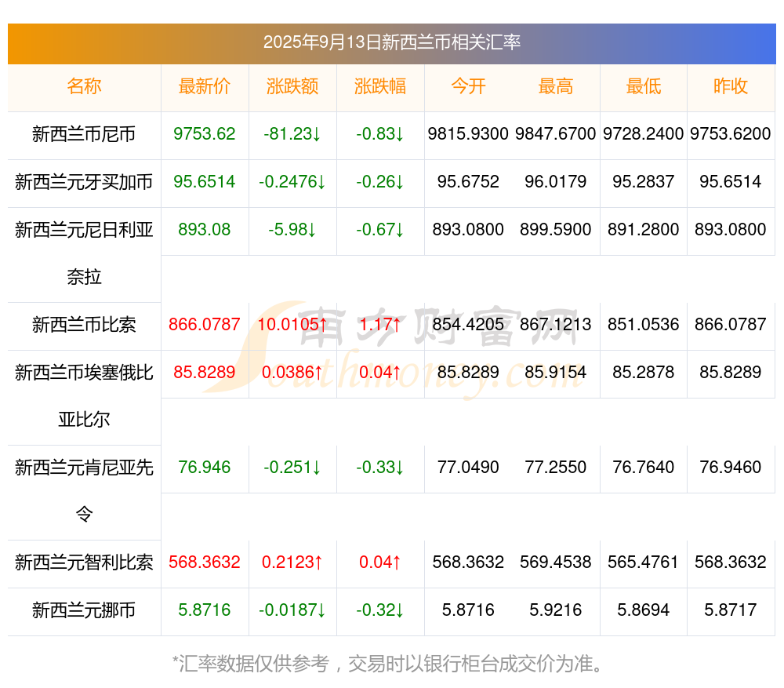Select the 最新价 column header
This screenshot has width=784, height=688.
(205, 86)
